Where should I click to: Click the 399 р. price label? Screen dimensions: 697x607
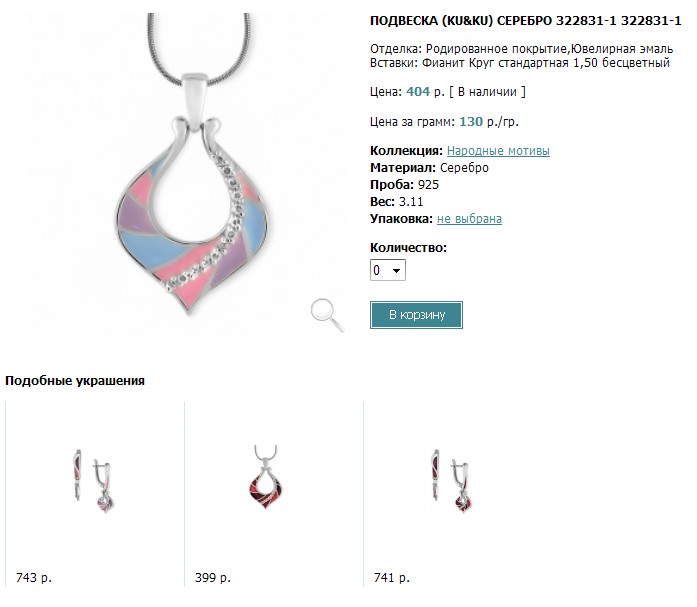click(212, 578)
